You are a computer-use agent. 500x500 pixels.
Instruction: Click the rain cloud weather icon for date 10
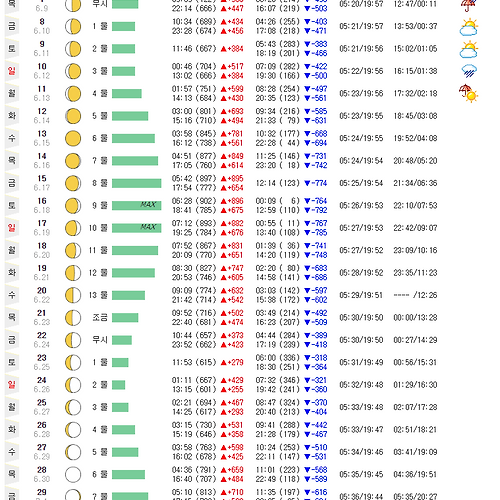pos(469,71)
